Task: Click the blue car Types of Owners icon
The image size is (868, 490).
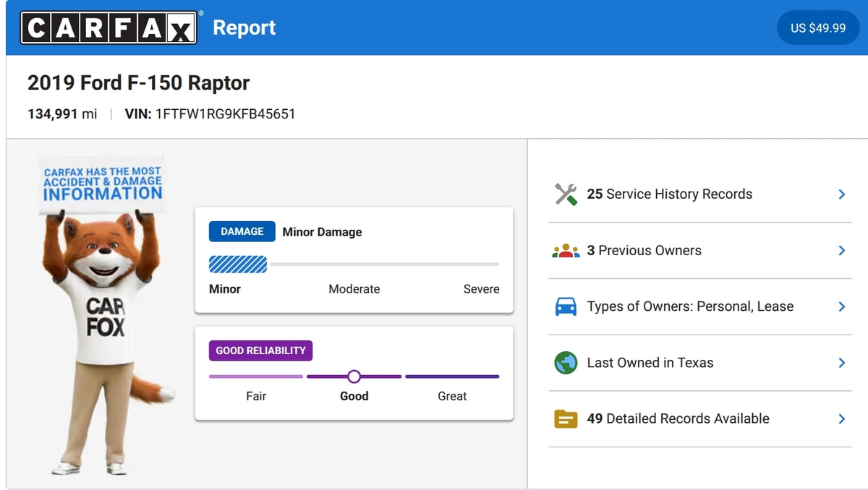Action: (566, 306)
